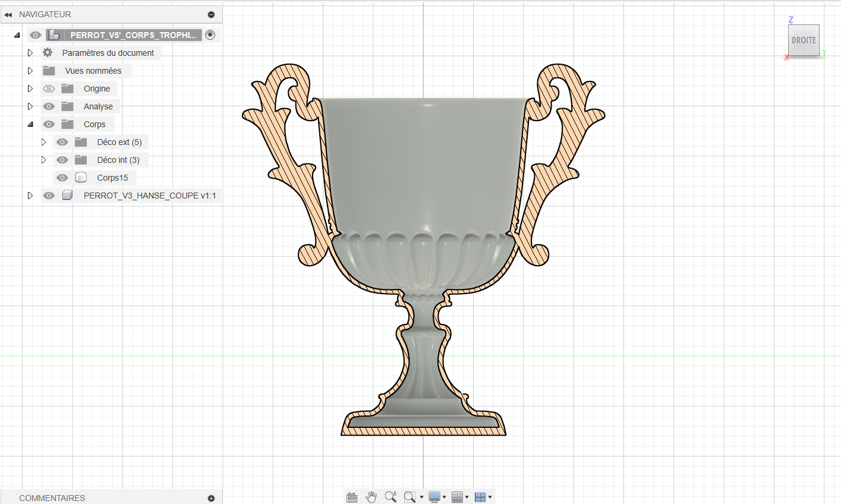
Task: Expand the Déco int (3) folder
Action: (43, 160)
